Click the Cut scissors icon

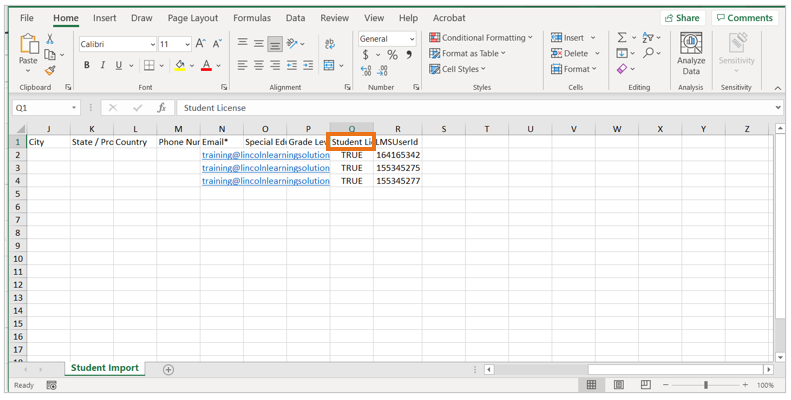50,39
